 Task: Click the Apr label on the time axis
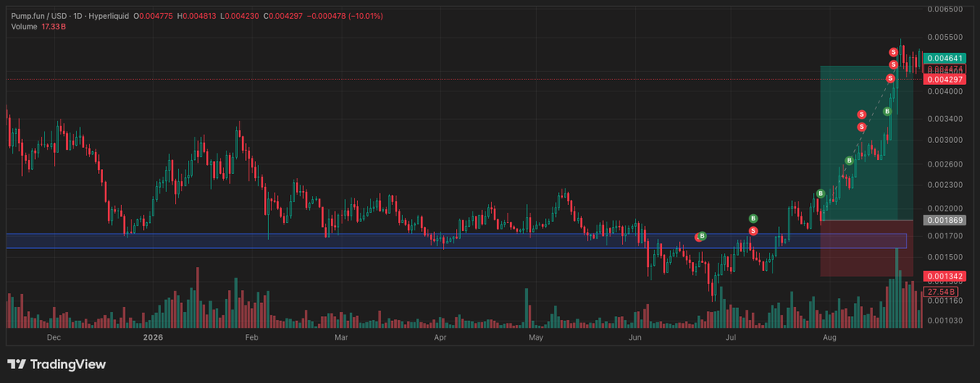pyautogui.click(x=440, y=337)
